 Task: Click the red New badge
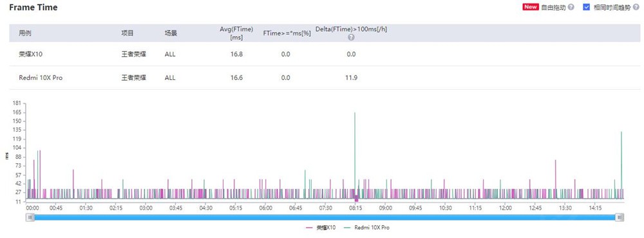(x=531, y=7)
